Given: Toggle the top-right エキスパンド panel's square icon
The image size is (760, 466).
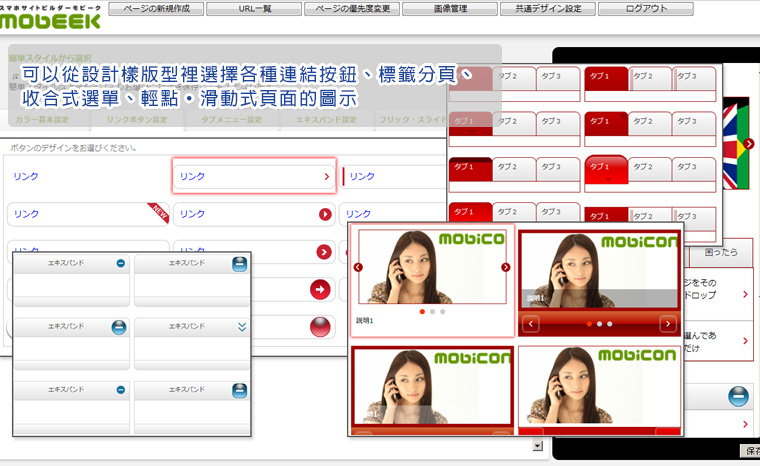Looking at the screenshot, I should pyautogui.click(x=240, y=264).
